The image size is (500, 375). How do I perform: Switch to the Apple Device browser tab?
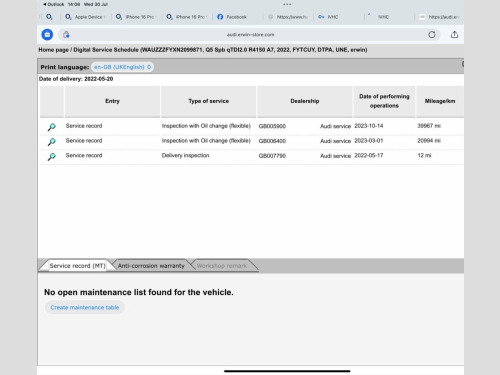click(86, 17)
